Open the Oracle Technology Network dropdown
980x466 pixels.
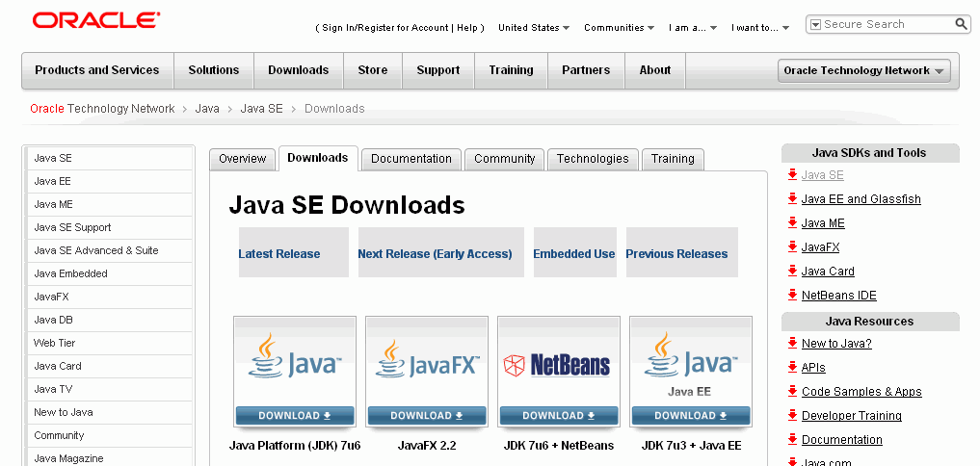point(863,70)
